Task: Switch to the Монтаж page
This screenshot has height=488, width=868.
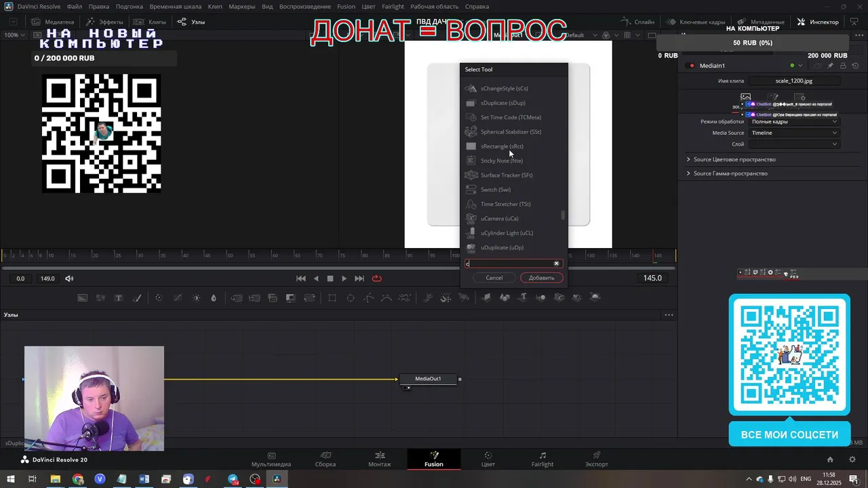Action: tap(380, 460)
